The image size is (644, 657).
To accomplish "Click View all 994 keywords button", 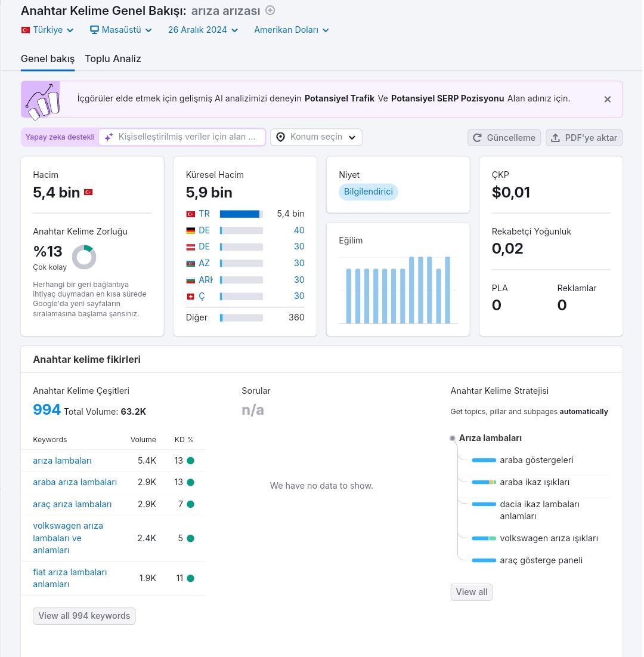I will point(84,616).
